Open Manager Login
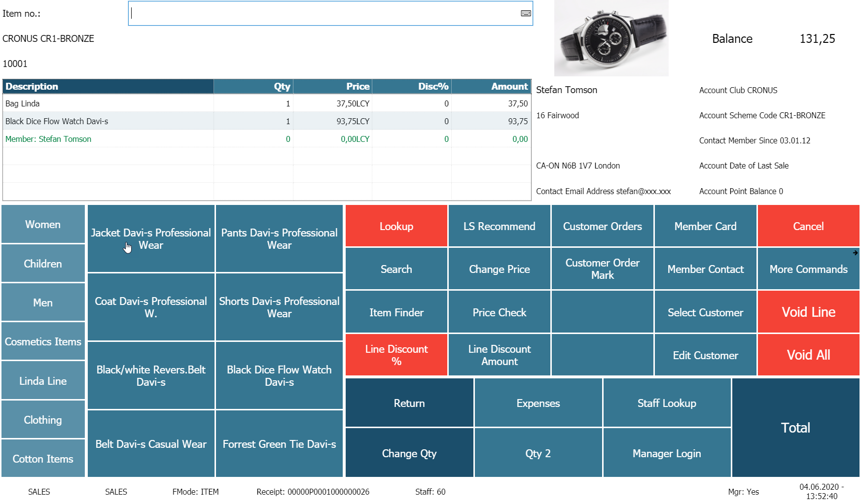This screenshot has width=861, height=504. (x=666, y=453)
